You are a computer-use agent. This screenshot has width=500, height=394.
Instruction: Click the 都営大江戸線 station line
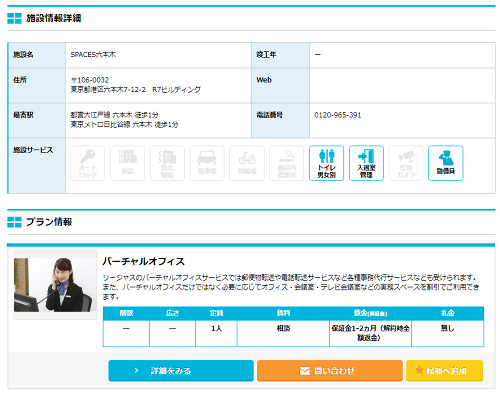114,115
